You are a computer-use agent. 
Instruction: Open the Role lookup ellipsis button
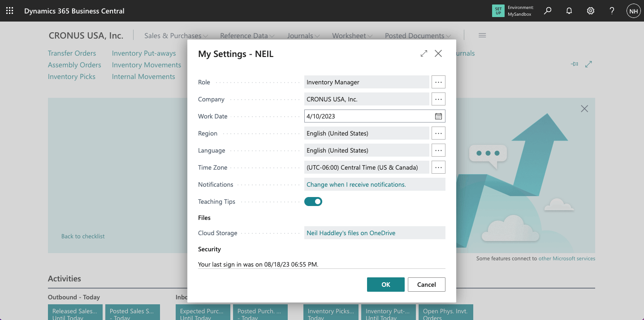click(x=438, y=82)
